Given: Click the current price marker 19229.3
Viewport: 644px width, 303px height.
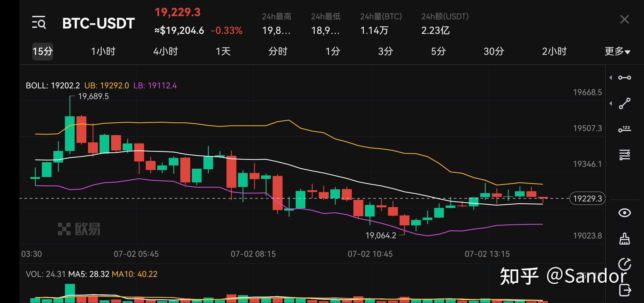Looking at the screenshot, I should pos(587,199).
